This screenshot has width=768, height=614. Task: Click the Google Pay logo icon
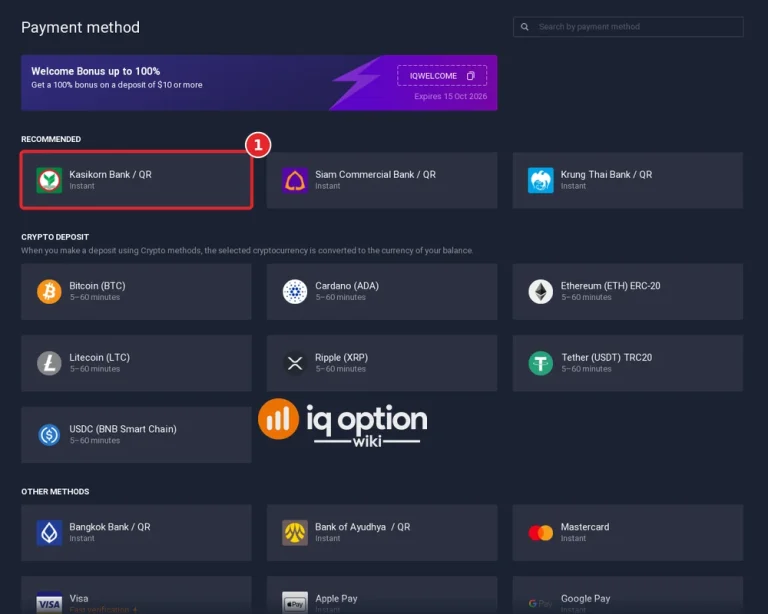[x=540, y=604]
